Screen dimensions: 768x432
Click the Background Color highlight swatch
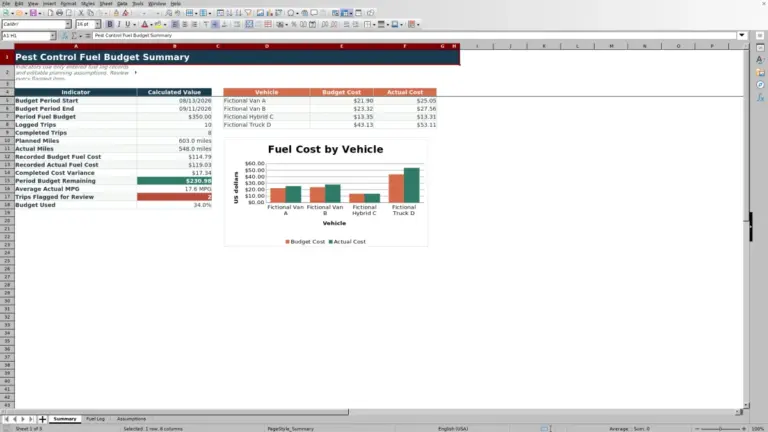pos(158,24)
